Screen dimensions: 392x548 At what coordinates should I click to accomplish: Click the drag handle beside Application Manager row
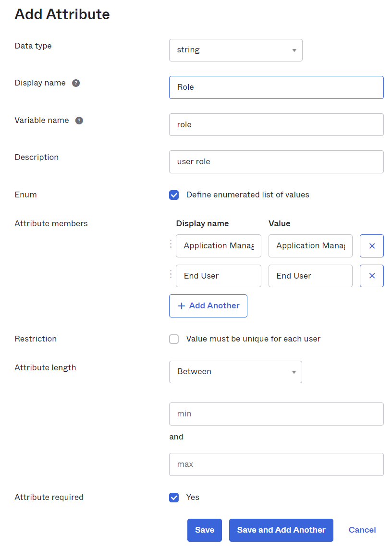click(171, 244)
